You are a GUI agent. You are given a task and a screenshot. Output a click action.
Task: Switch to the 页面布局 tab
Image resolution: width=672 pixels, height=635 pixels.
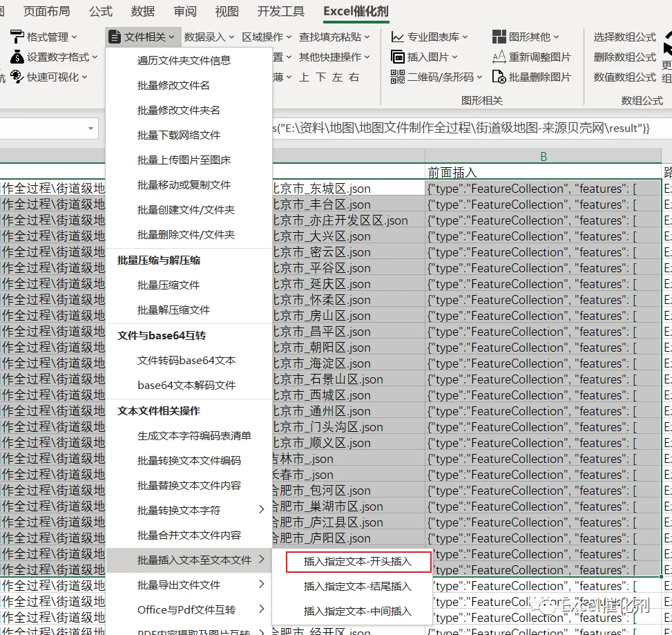[x=47, y=11]
